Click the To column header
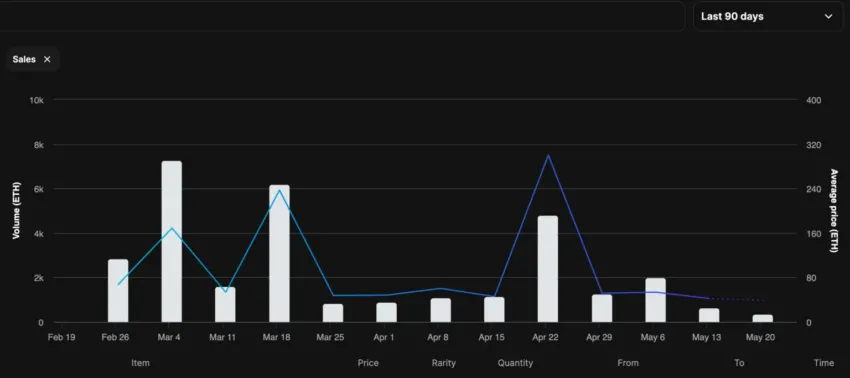 (739, 363)
